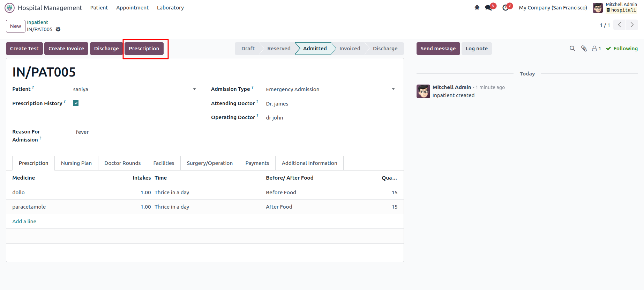The width and height of the screenshot is (644, 290).
Task: Select the Discharge status stage
Action: pyautogui.click(x=385, y=49)
